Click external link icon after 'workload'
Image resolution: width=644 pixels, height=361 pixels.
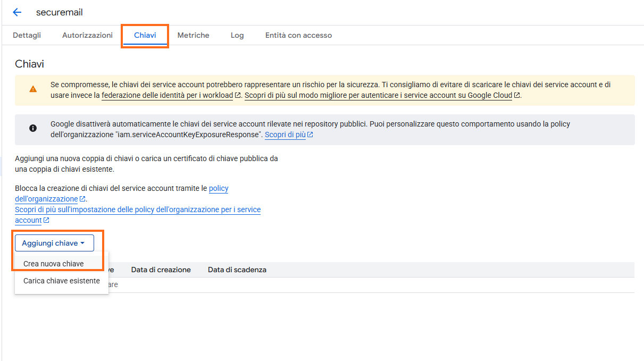click(x=238, y=96)
